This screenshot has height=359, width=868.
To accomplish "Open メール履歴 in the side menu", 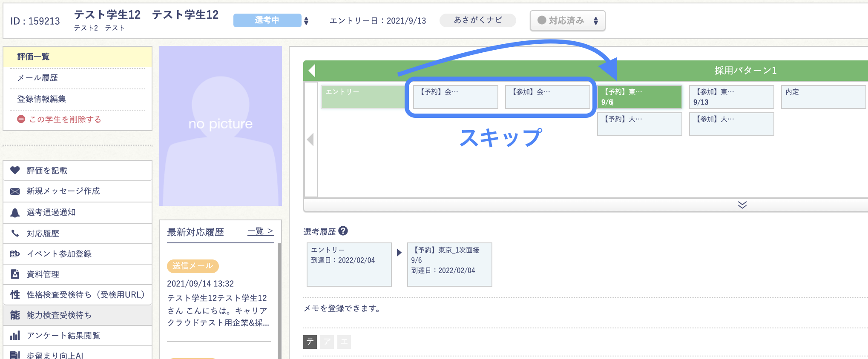I will [x=37, y=78].
